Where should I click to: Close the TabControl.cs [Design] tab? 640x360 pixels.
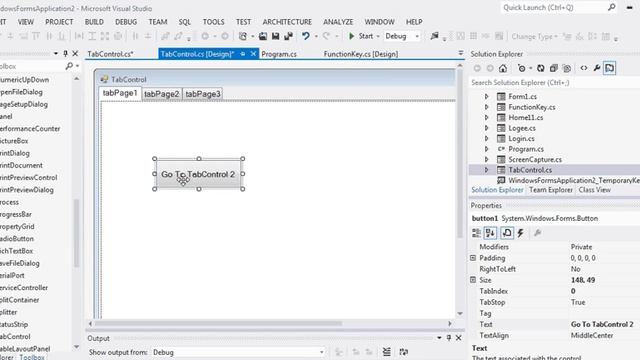coord(253,54)
